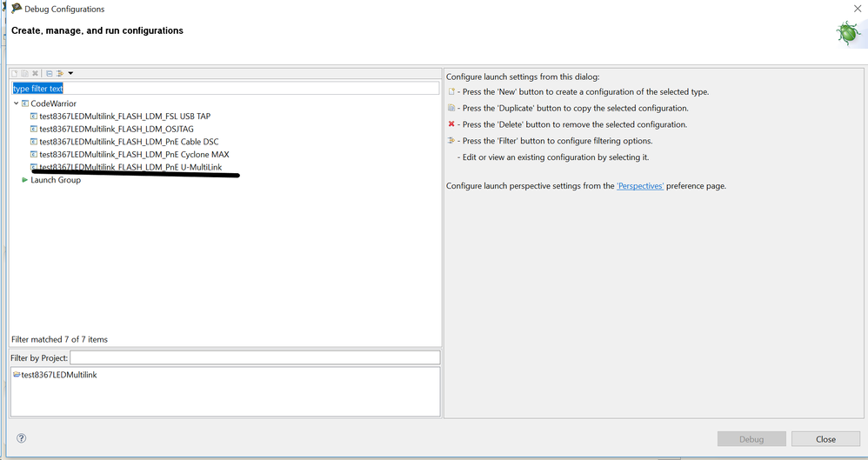This screenshot has height=460, width=868.
Task: Open the 'Perspectives' preference page link
Action: tap(640, 186)
